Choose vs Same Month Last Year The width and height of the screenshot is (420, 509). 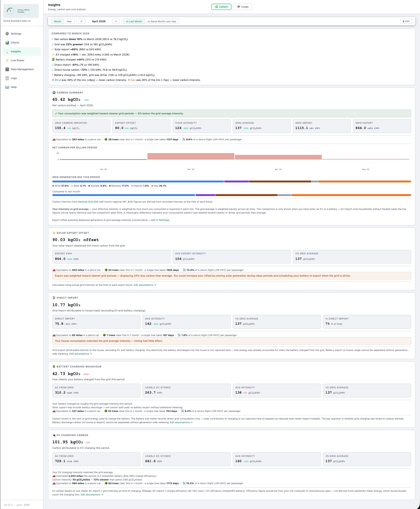162,21
